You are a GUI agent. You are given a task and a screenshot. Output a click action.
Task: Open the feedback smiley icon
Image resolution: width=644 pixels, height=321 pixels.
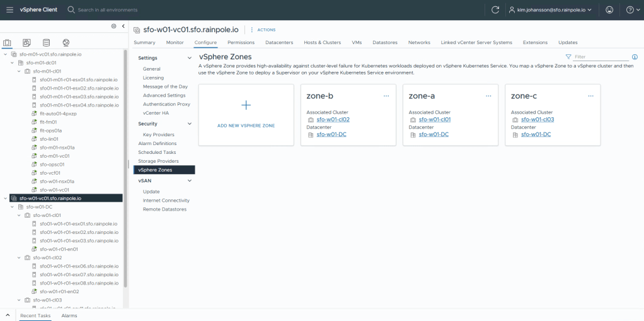pos(609,10)
